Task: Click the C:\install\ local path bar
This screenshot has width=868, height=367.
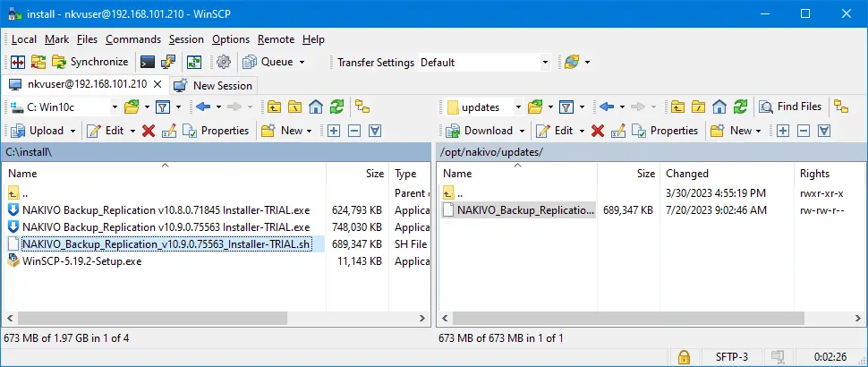Action: [x=216, y=151]
